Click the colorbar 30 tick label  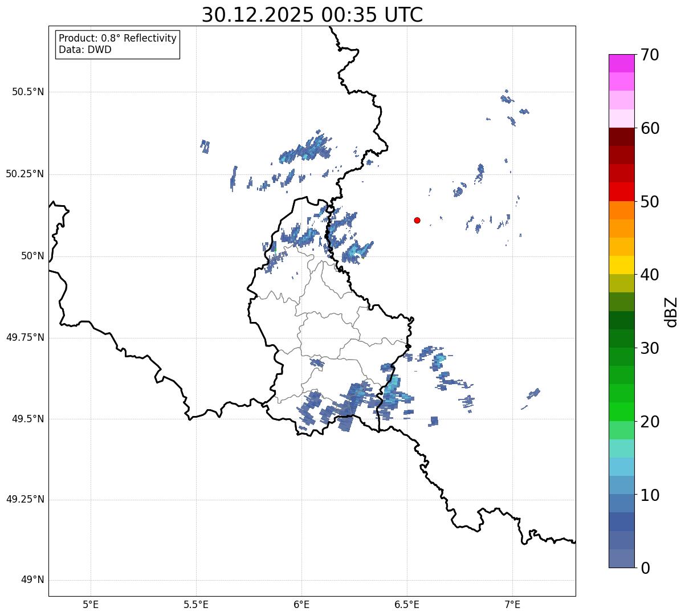tap(650, 348)
